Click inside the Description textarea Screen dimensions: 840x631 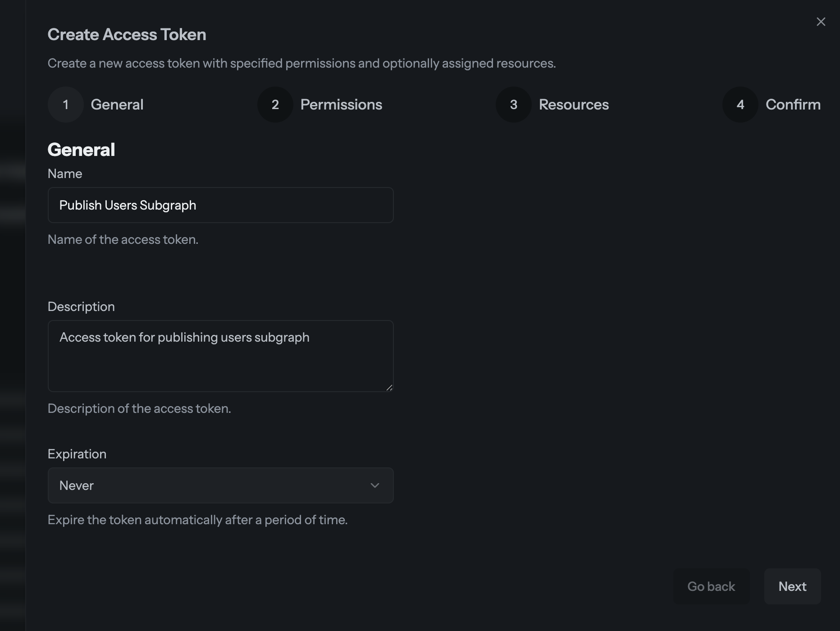[x=220, y=356]
